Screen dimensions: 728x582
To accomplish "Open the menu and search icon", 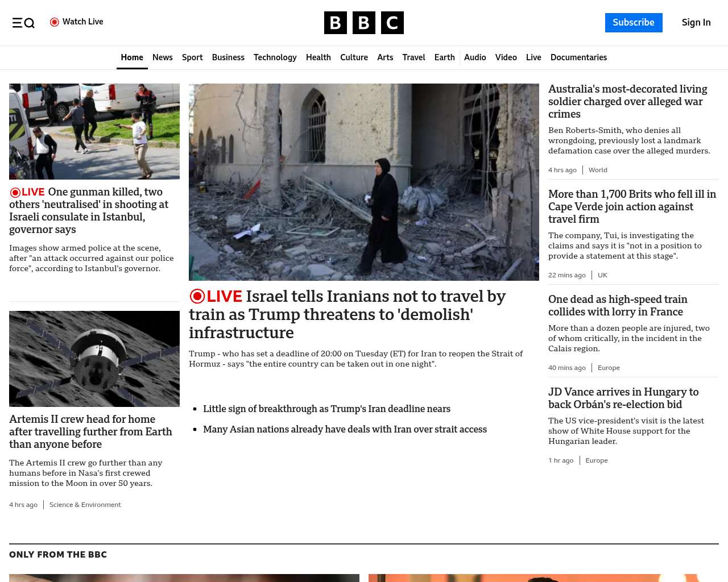I will coord(23,23).
